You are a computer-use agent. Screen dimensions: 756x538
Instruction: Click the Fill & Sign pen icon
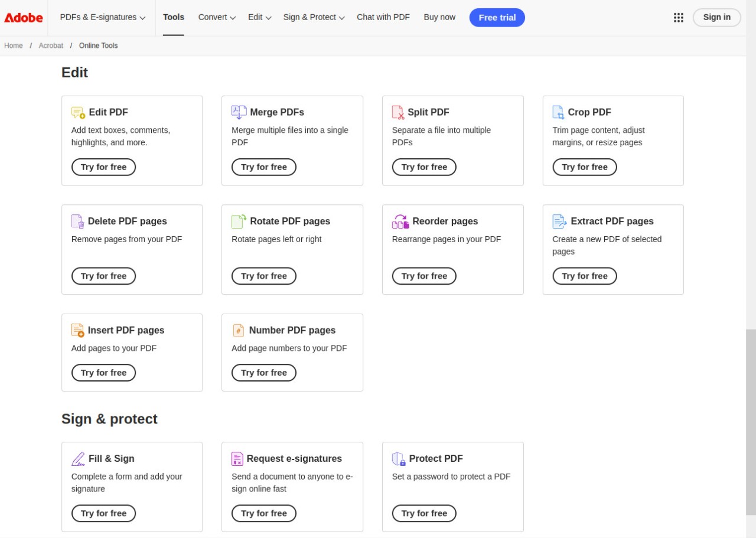coord(78,459)
